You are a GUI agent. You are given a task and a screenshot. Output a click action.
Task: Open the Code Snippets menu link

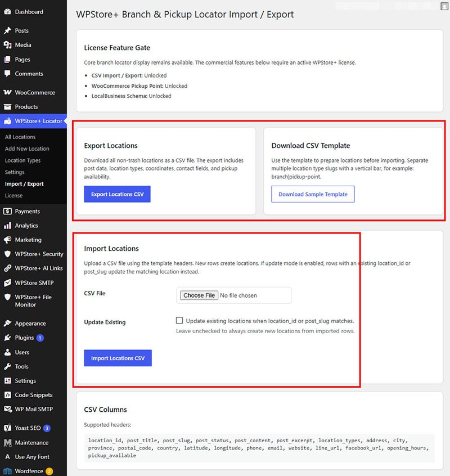[x=34, y=395]
